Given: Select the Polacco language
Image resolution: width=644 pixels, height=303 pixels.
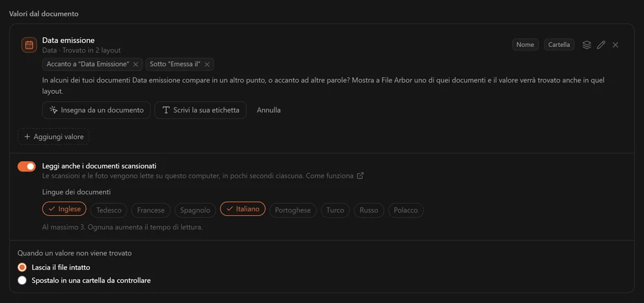Looking at the screenshot, I should [x=406, y=210].
